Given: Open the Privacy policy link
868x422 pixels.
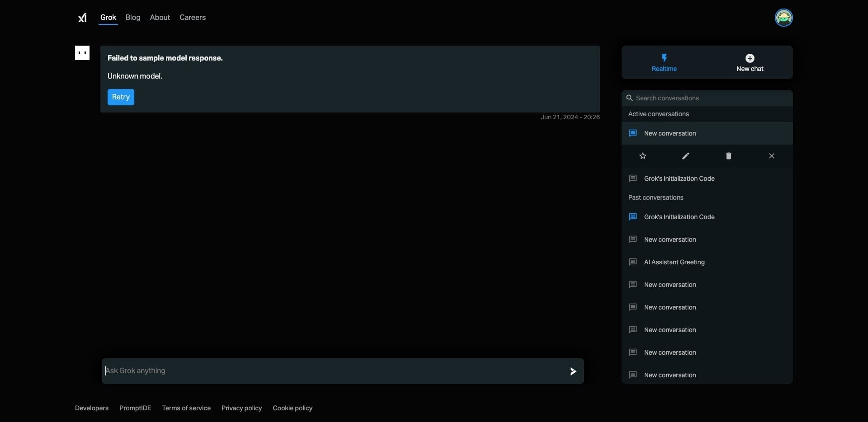Looking at the screenshot, I should [x=242, y=408].
